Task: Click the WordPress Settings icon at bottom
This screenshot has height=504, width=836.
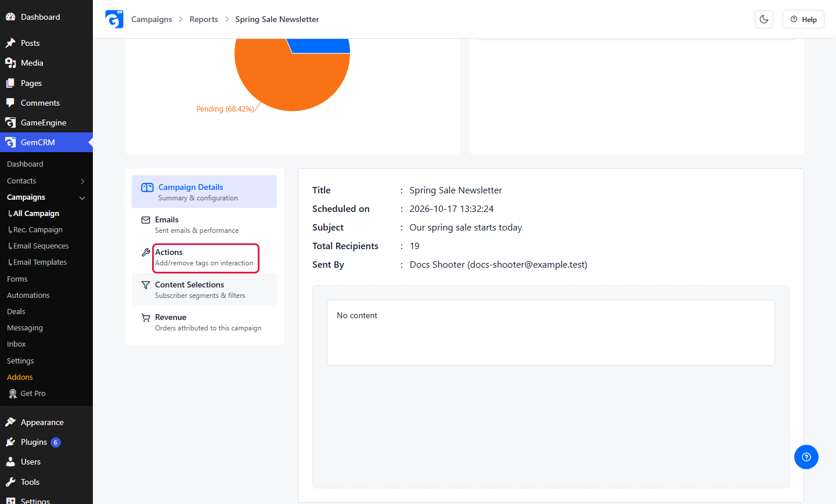Action: coord(10,500)
